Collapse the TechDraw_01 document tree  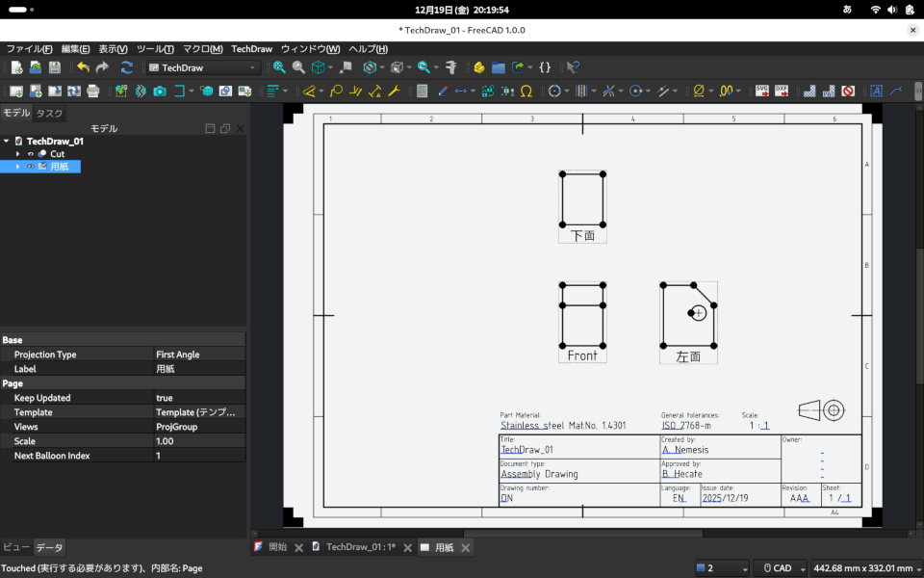coord(7,141)
